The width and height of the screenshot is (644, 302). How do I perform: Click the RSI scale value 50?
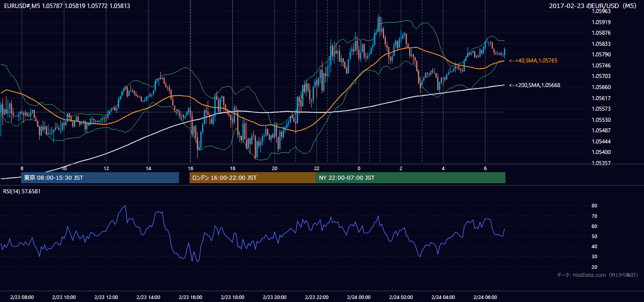click(595, 237)
